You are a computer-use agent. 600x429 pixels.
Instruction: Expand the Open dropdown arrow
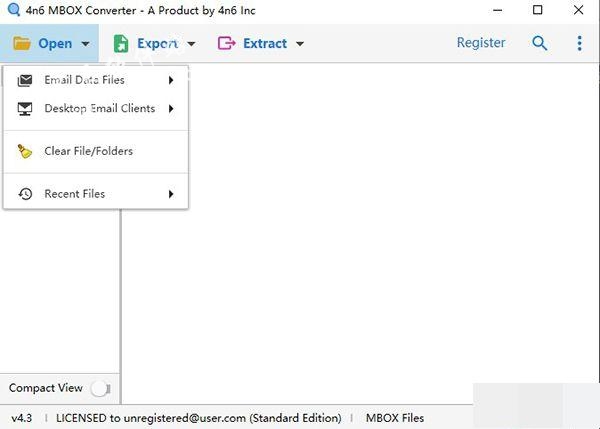pos(86,44)
